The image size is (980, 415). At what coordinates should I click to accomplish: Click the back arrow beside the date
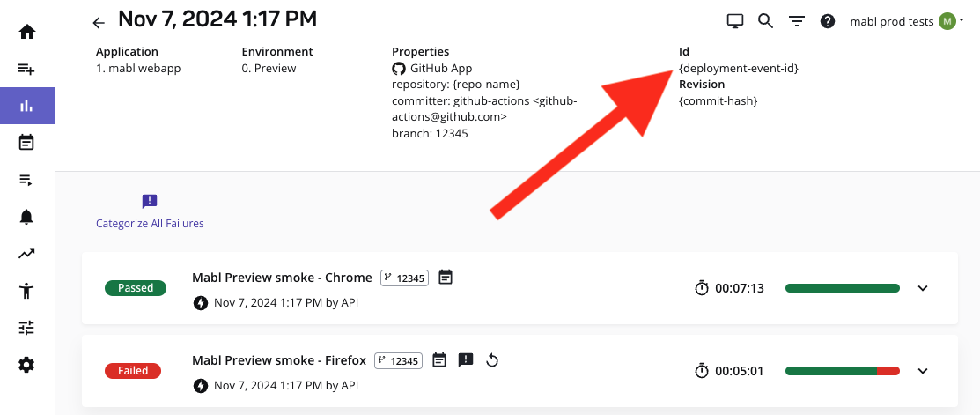pyautogui.click(x=99, y=22)
